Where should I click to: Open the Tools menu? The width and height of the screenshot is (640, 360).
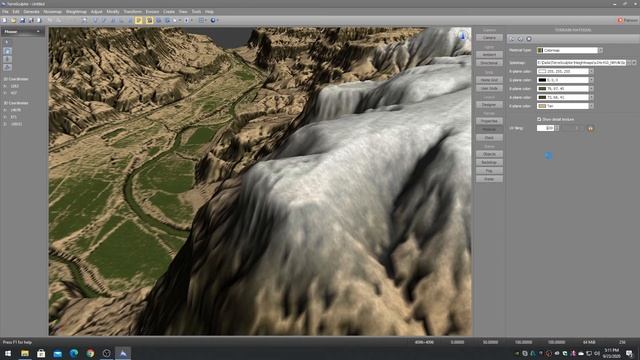click(196, 12)
